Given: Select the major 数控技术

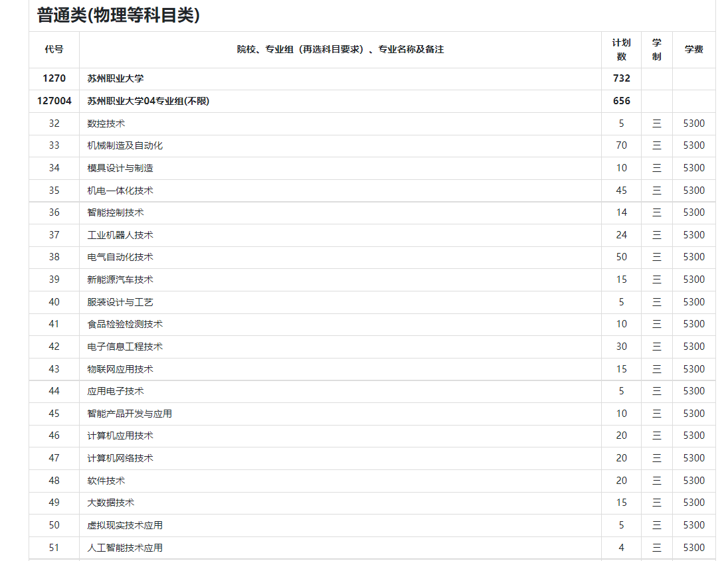Looking at the screenshot, I should coord(106,123).
